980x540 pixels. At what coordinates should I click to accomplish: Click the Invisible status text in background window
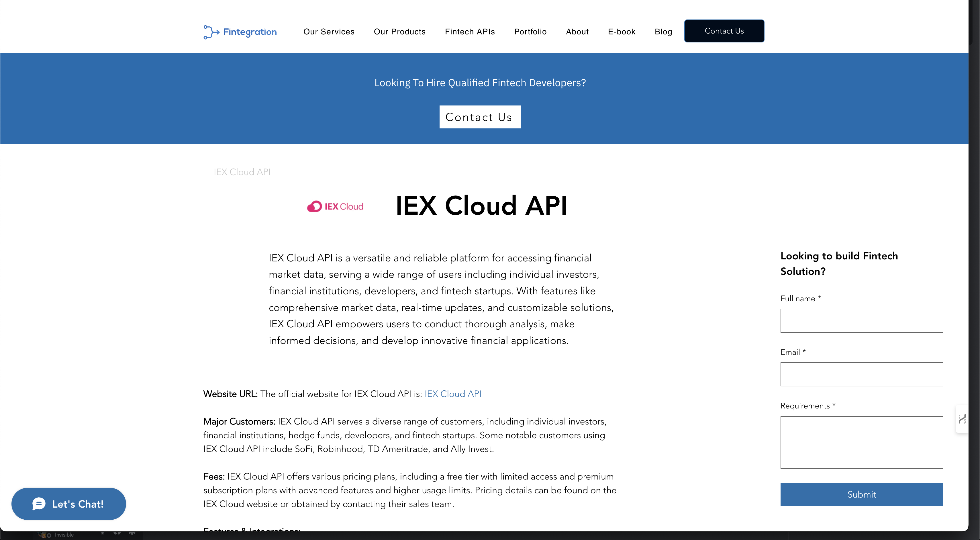tap(64, 535)
